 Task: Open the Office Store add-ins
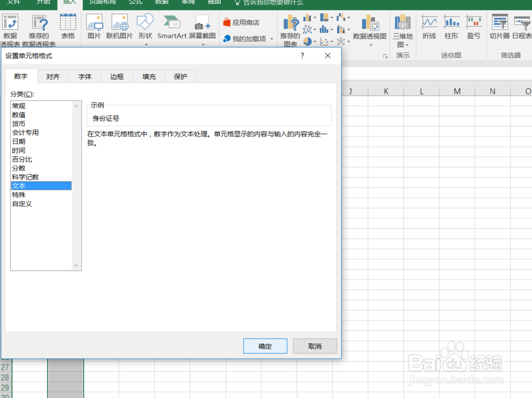pos(241,22)
